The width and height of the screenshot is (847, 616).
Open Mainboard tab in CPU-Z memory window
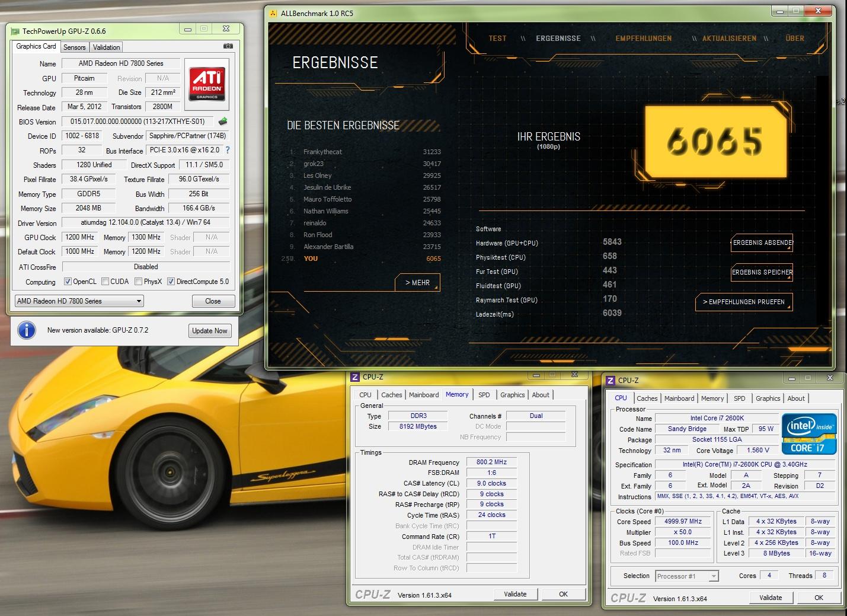click(x=424, y=395)
